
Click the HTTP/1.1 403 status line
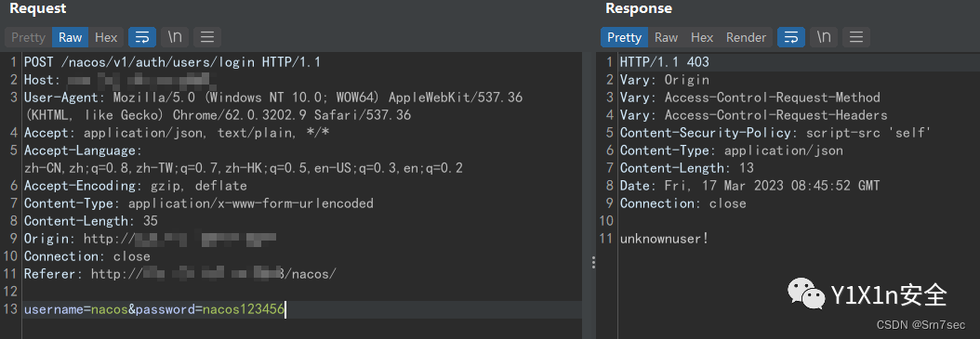665,62
